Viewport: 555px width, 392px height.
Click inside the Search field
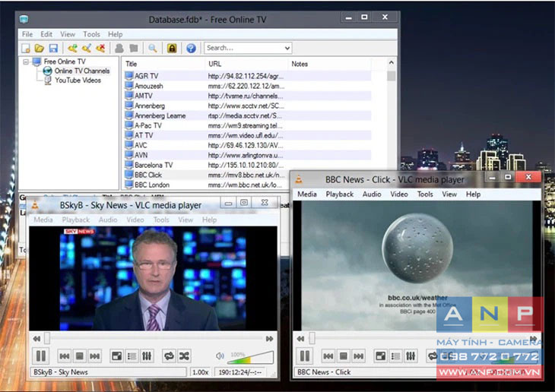click(244, 48)
